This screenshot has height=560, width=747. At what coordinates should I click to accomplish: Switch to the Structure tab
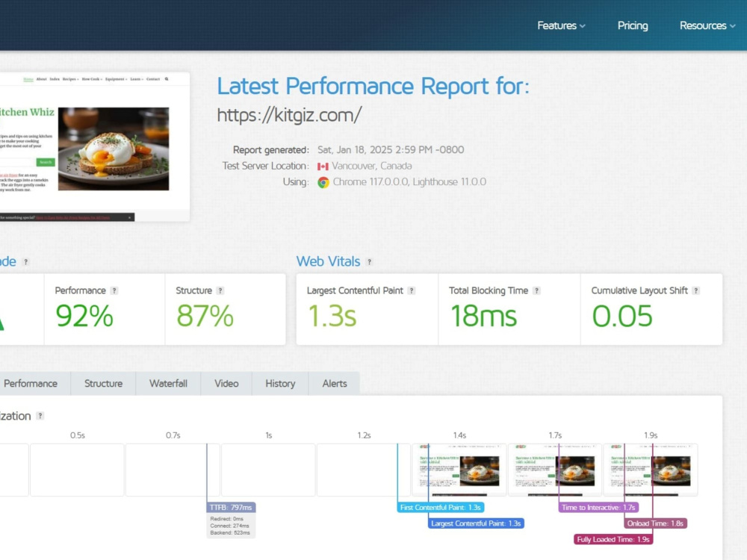103,383
